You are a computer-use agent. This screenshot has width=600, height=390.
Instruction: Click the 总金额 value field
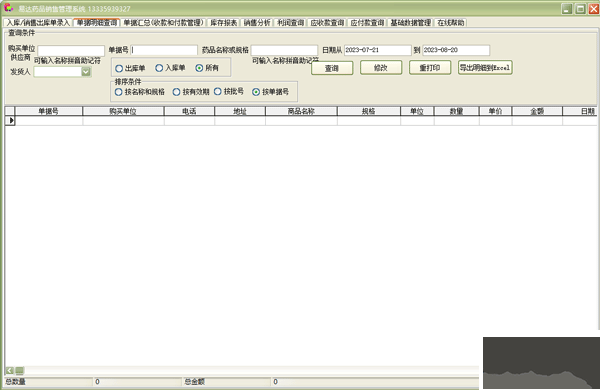375,382
